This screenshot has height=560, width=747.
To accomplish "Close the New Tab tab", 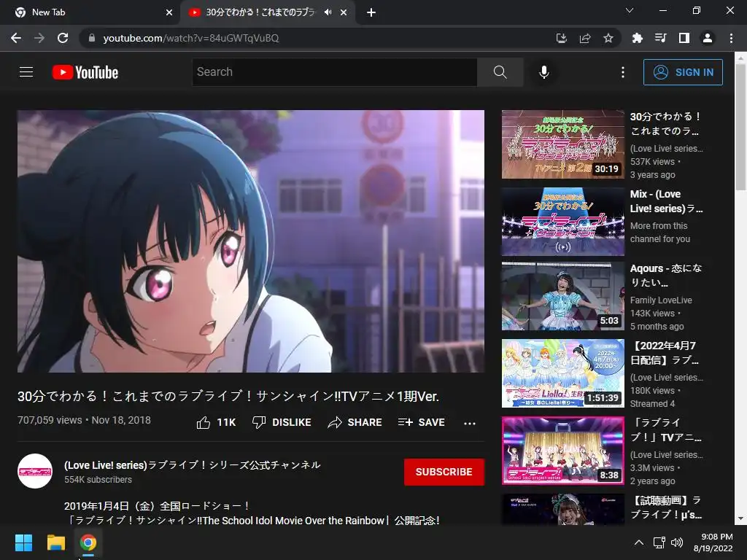I will coord(169,12).
